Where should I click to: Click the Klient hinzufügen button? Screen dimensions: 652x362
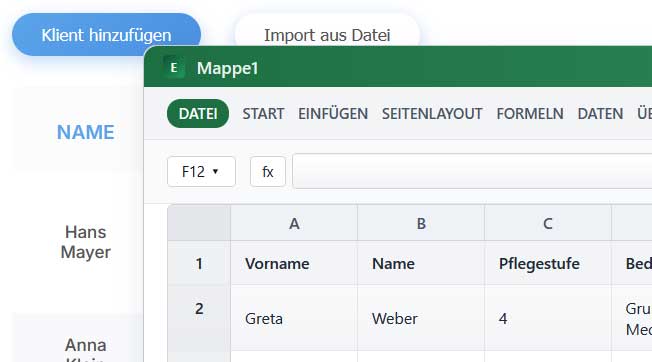click(x=106, y=34)
